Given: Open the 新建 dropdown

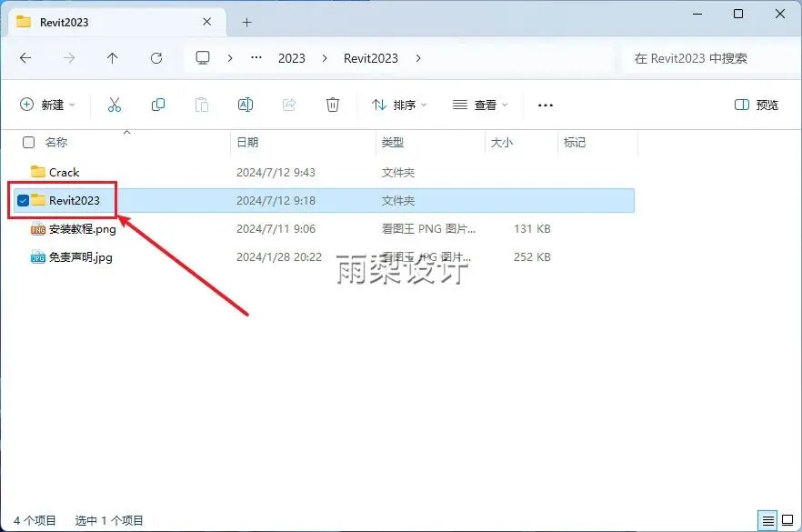Looking at the screenshot, I should [47, 105].
